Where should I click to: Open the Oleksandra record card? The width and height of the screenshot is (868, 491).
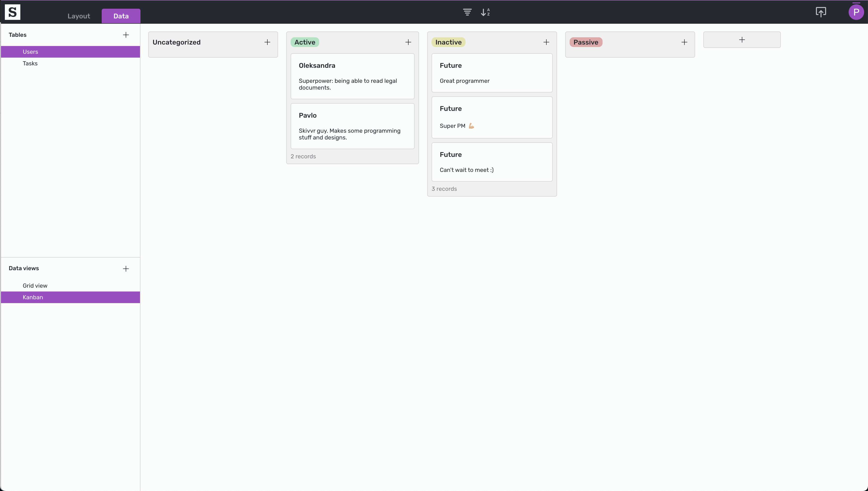[x=352, y=76]
